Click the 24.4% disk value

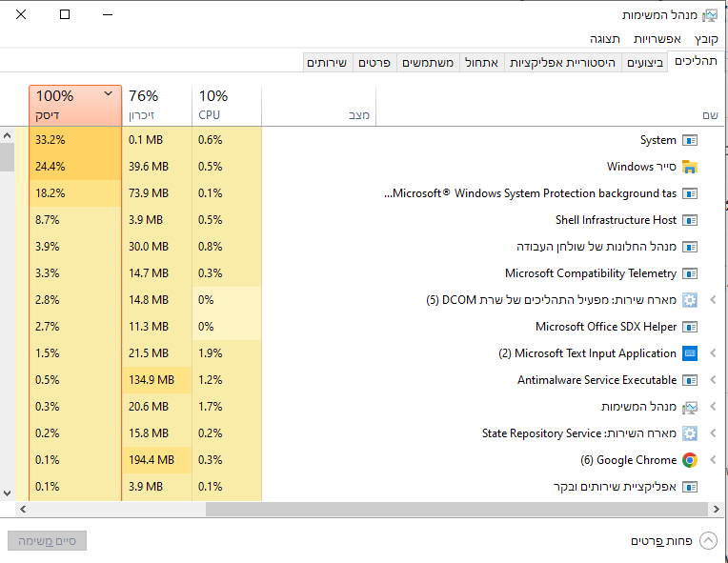pyautogui.click(x=51, y=167)
